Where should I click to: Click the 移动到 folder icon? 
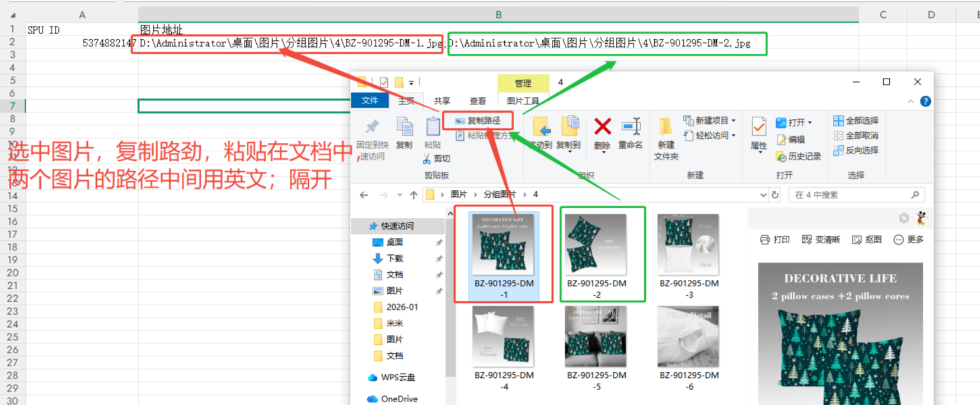pyautogui.click(x=541, y=126)
